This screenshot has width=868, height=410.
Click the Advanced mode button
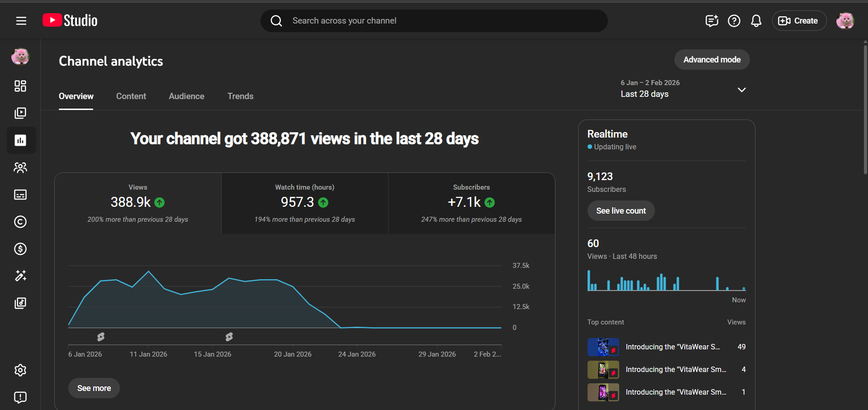point(711,60)
